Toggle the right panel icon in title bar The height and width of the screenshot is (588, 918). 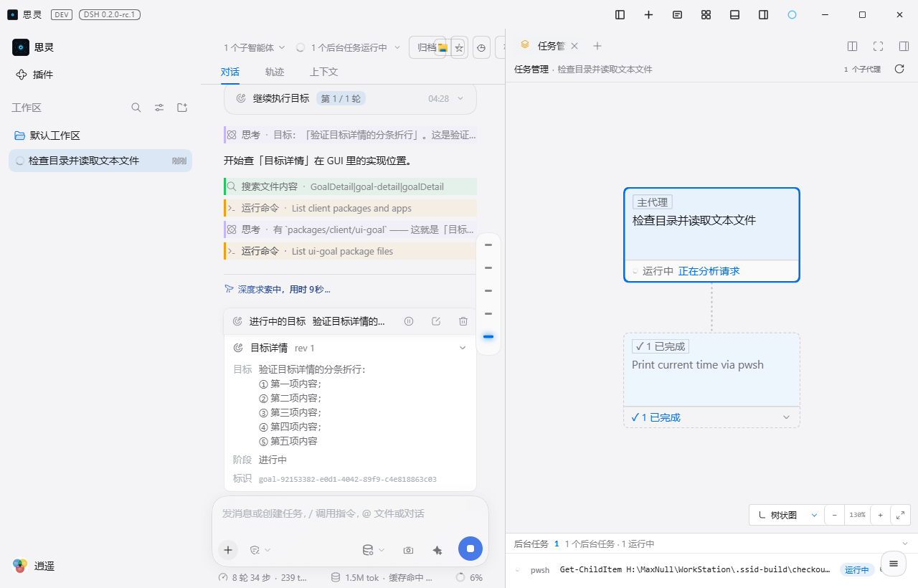tap(764, 14)
